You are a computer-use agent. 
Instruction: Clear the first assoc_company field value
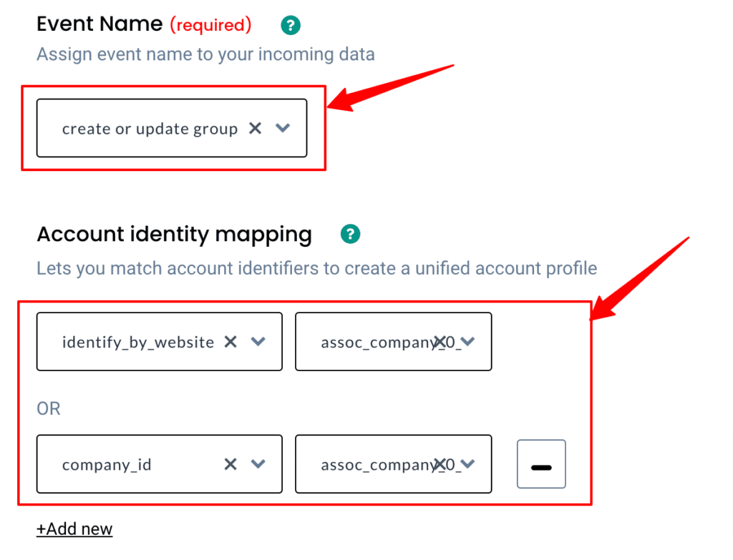click(x=440, y=342)
